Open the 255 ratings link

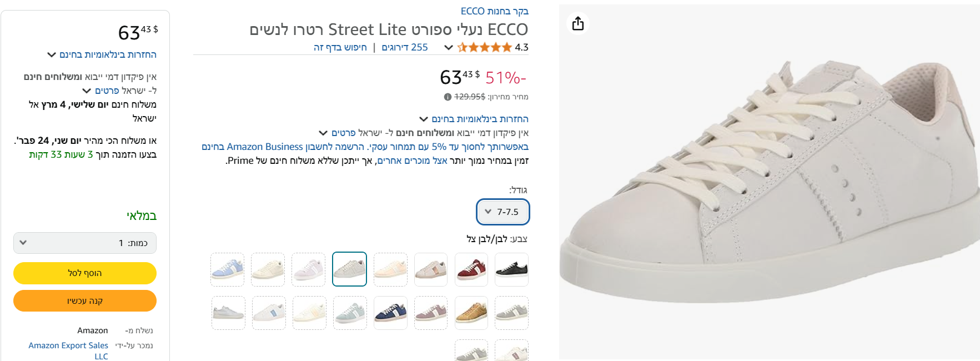405,48
